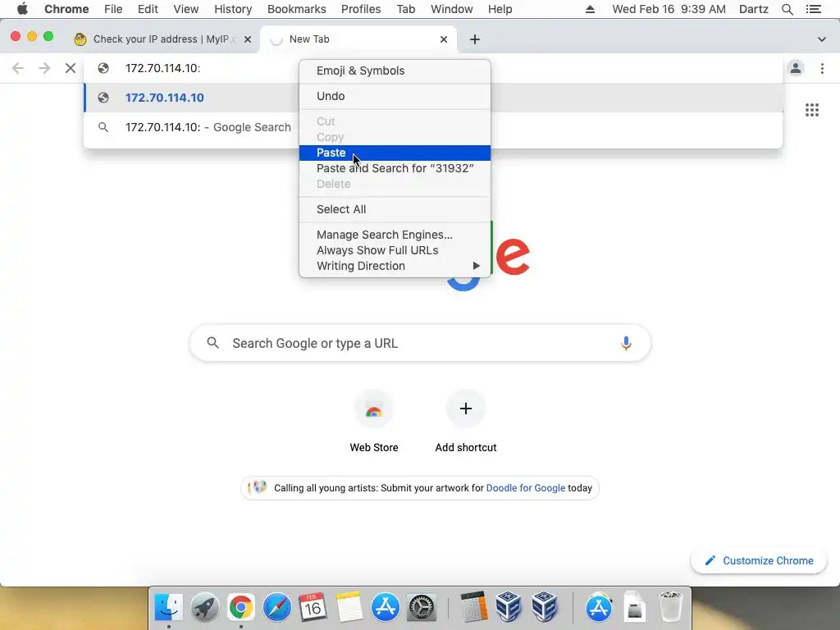Open the blue App Store Dock icon left of System Preferences

pos(386,608)
